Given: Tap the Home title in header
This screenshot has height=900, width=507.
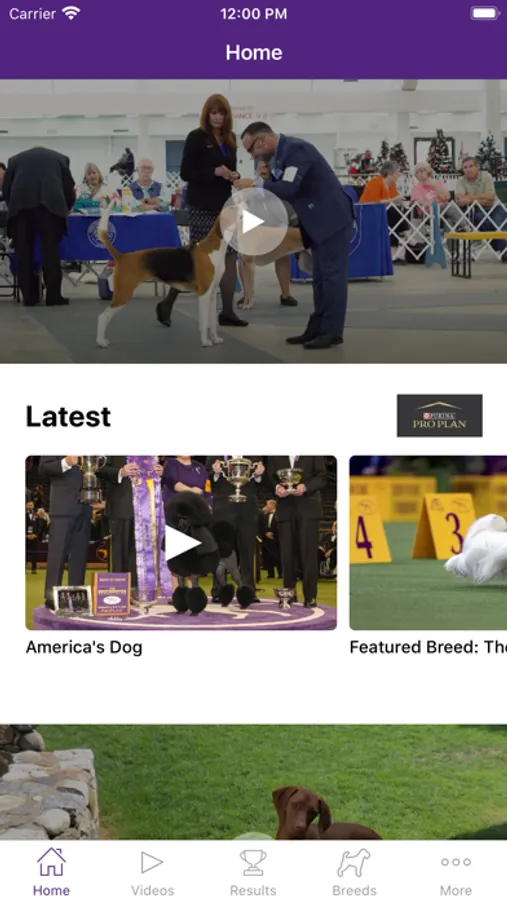Looking at the screenshot, I should point(254,53).
